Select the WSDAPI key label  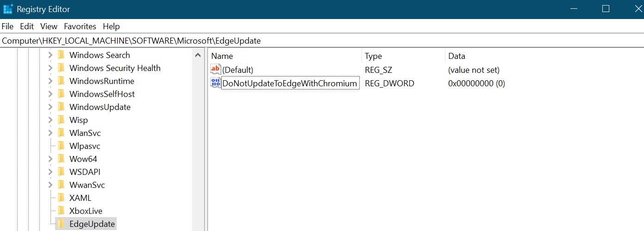click(x=85, y=172)
